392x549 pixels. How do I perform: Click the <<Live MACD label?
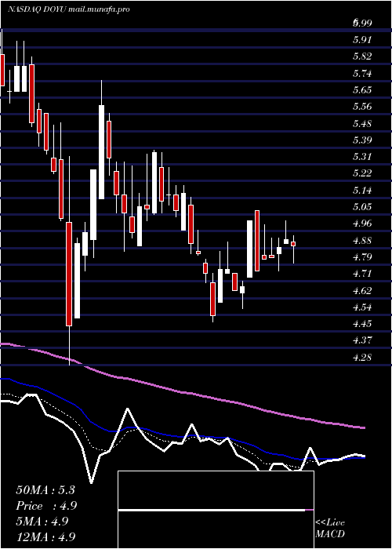[x=330, y=529]
